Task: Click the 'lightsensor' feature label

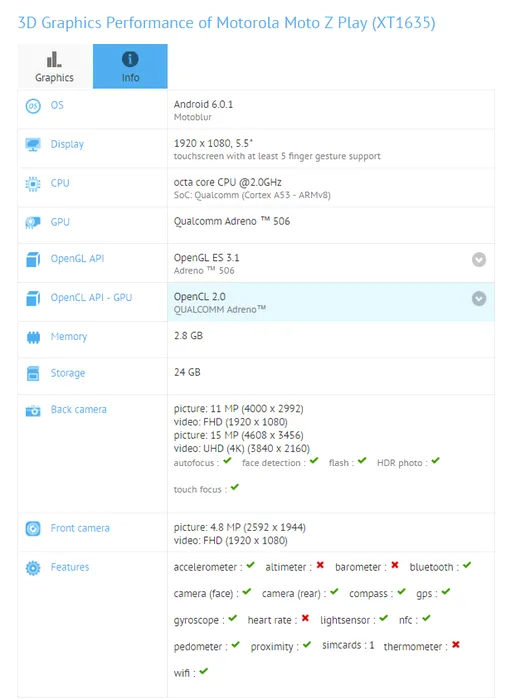Action: 345,620
